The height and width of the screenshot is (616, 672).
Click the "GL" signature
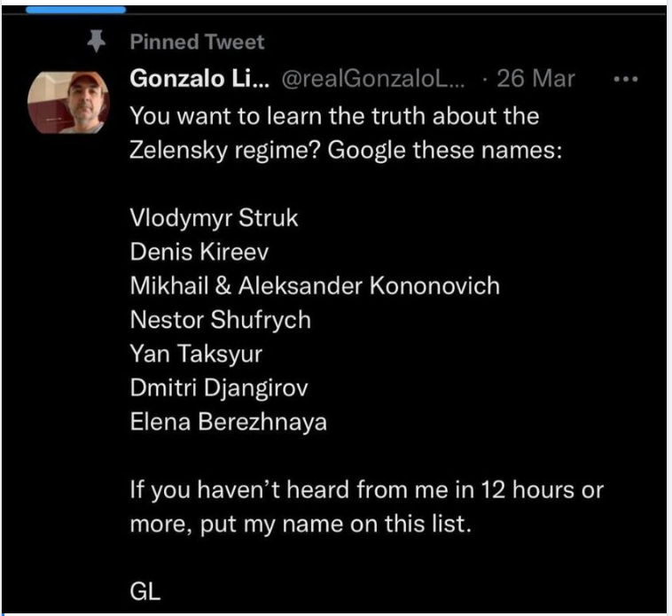pyautogui.click(x=145, y=592)
